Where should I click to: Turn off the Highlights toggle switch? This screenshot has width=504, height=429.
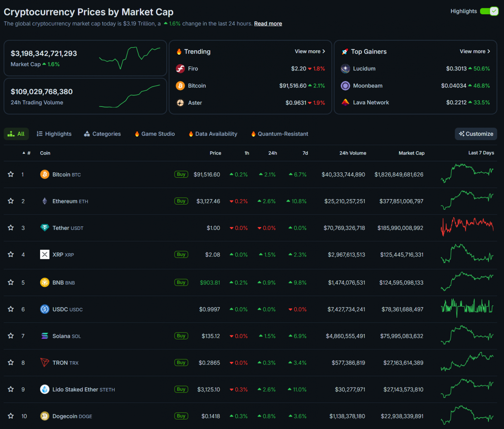[x=489, y=11]
